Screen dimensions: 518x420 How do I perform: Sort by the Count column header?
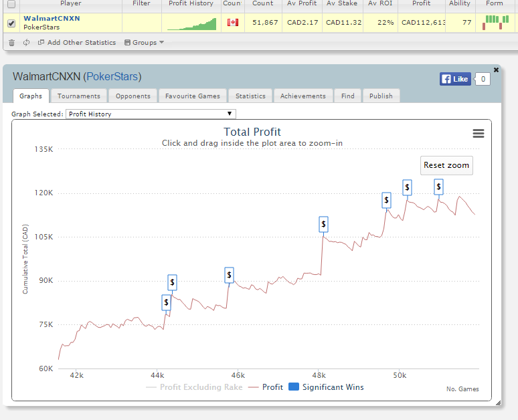click(x=263, y=3)
